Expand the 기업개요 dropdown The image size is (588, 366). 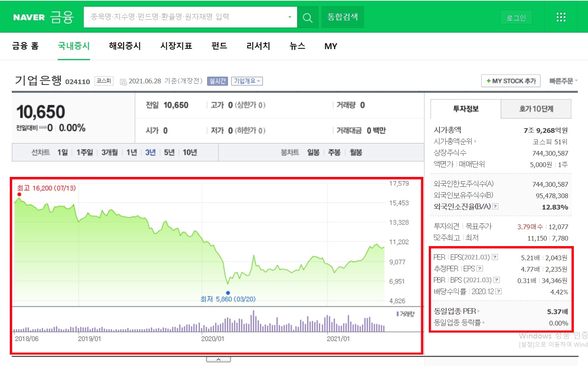[x=247, y=81]
